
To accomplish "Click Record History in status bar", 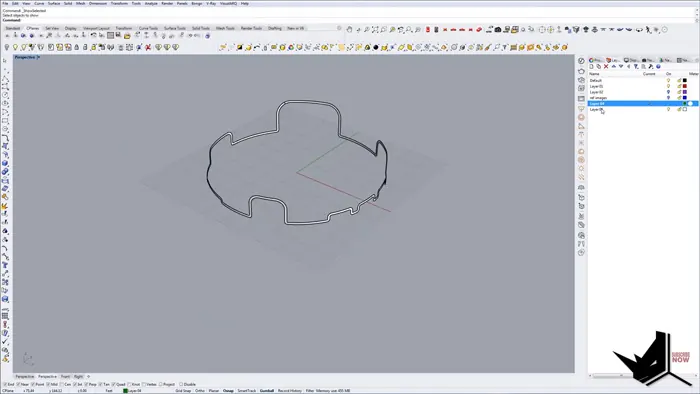I will pyautogui.click(x=290, y=391).
